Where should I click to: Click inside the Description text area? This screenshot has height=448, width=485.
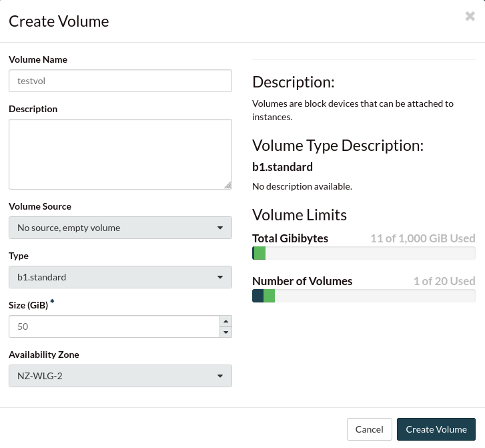point(120,154)
